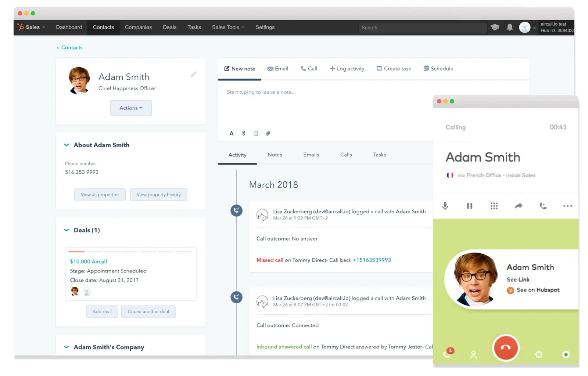Open the Tasks menu item in top bar
The height and width of the screenshot is (376, 588).
[x=194, y=27]
